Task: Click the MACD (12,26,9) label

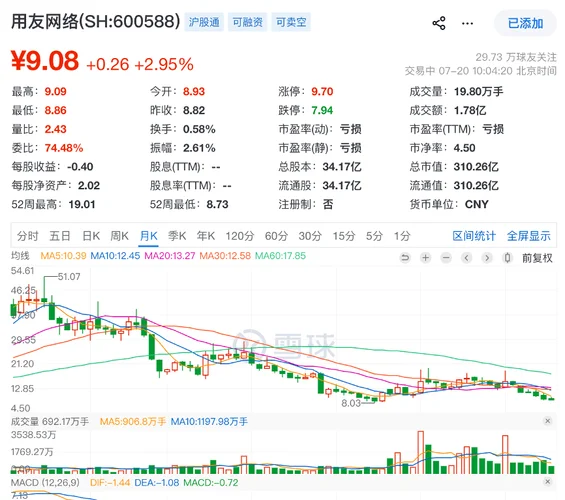Action: pos(45,482)
